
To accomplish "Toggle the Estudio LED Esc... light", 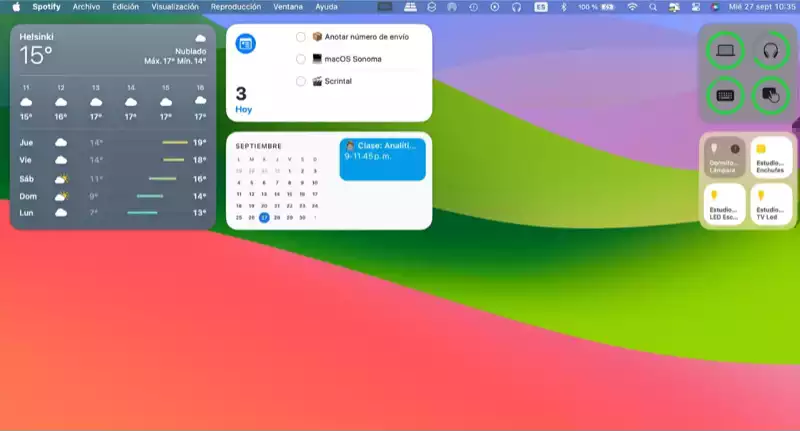I will 724,204.
